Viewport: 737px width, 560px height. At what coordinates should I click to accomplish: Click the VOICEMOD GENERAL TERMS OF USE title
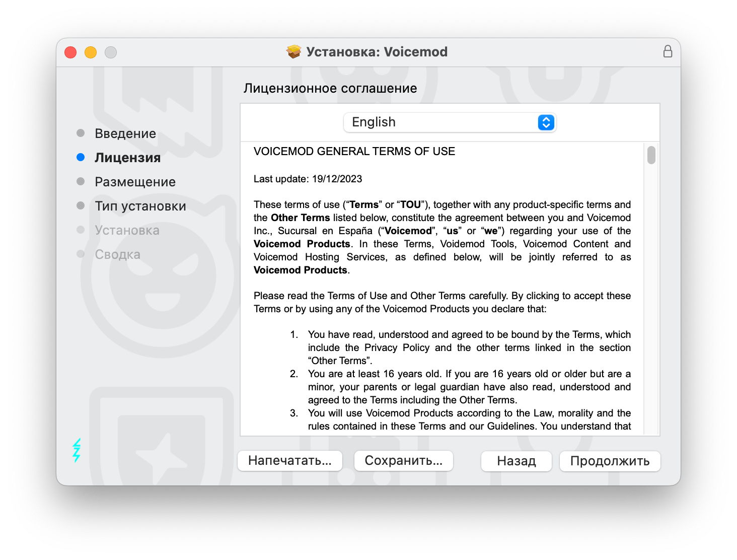(354, 152)
